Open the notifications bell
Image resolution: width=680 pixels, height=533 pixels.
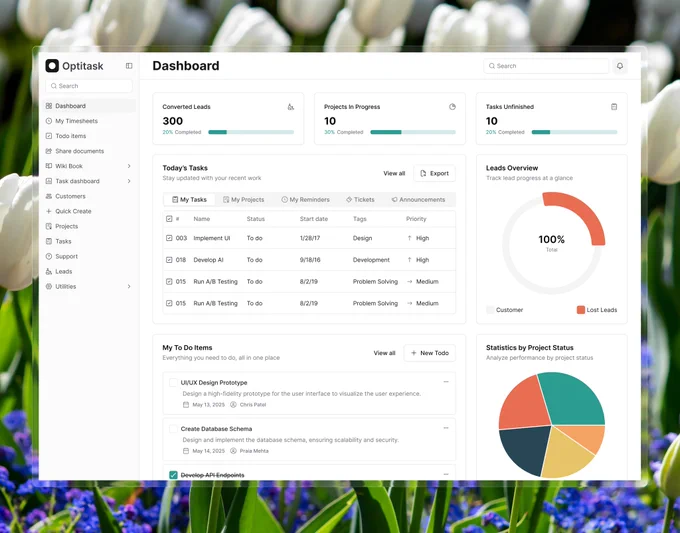point(620,66)
